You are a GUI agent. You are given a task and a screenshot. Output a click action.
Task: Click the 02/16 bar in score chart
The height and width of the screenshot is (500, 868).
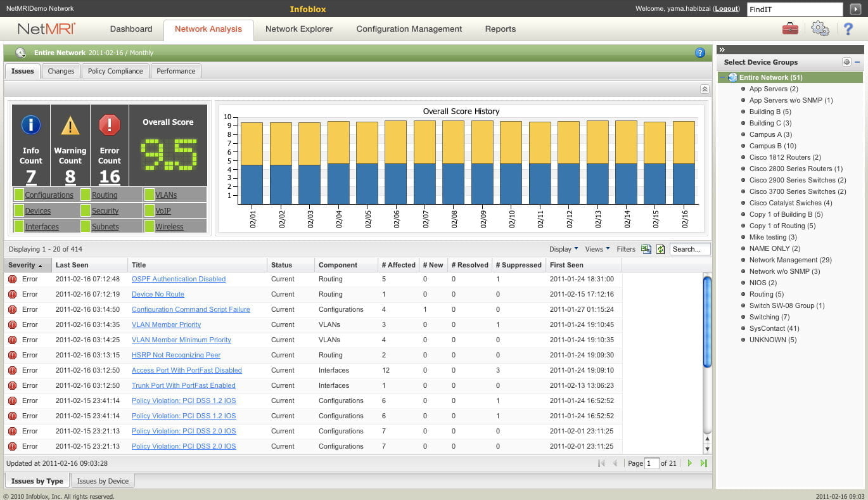click(x=683, y=162)
